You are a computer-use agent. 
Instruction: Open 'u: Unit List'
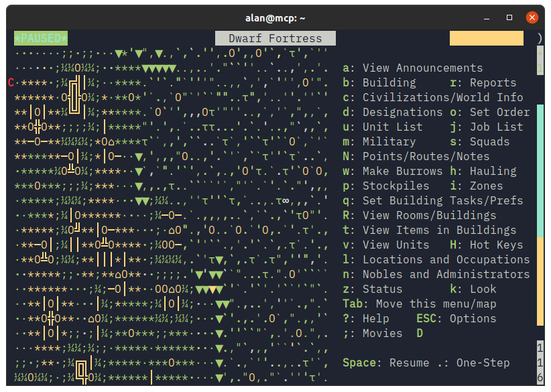(383, 127)
